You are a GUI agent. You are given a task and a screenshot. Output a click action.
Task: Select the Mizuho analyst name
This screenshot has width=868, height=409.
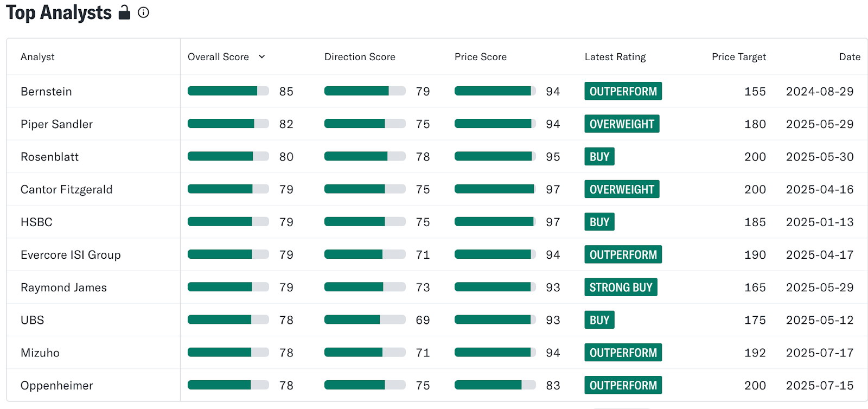click(x=40, y=353)
